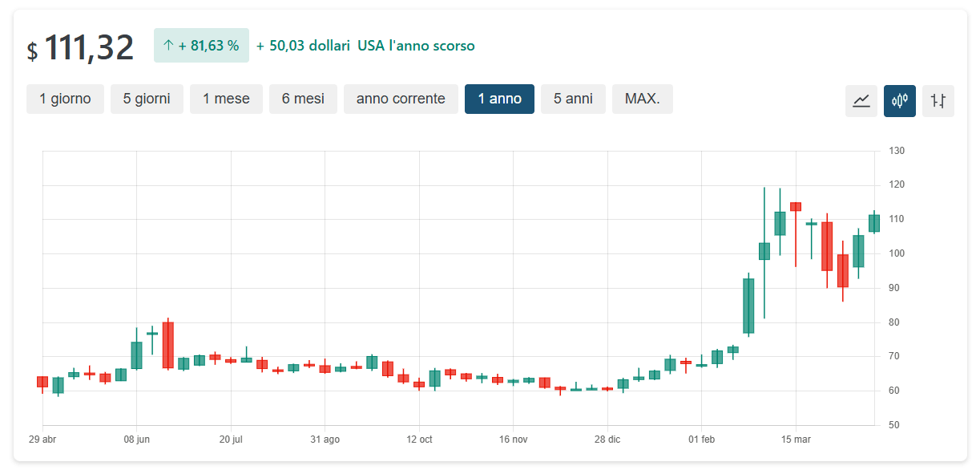
Task: Click the 100 price axis label
Action: [x=897, y=253]
